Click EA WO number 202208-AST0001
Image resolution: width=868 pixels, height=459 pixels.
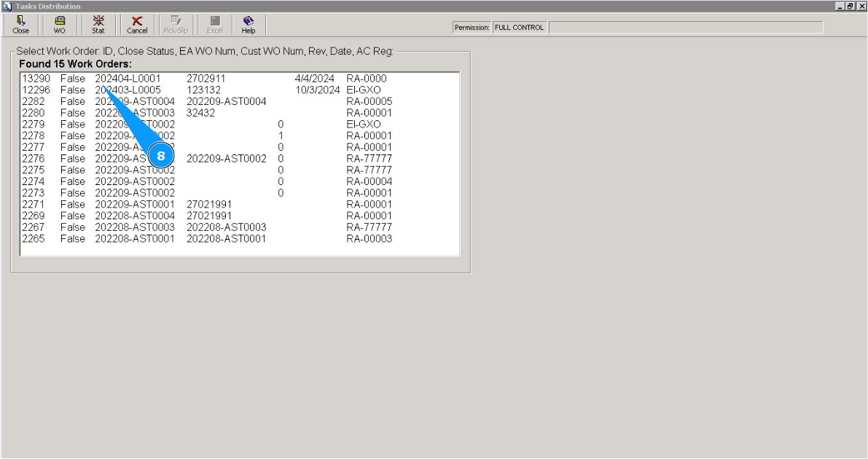pos(135,239)
